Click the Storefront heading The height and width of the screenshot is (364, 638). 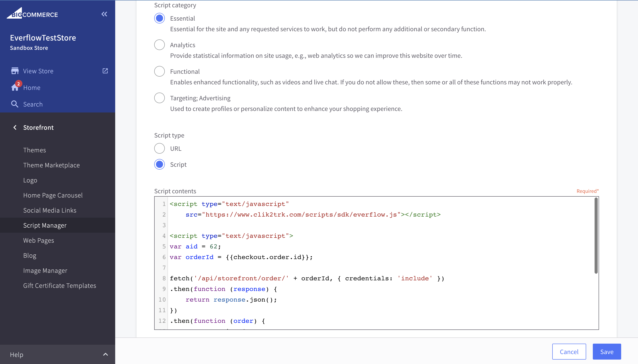pyautogui.click(x=38, y=128)
